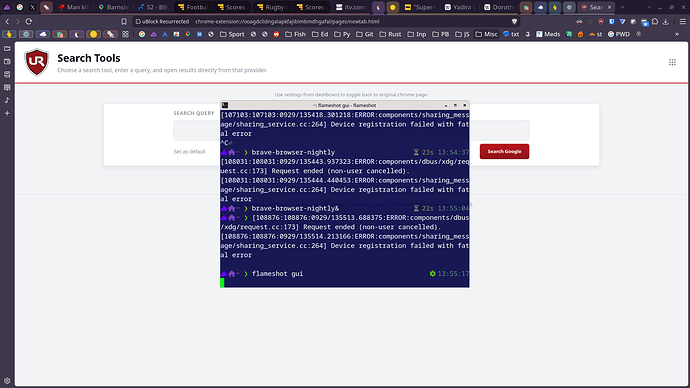Open the Rust bookmarks folder

(x=390, y=34)
